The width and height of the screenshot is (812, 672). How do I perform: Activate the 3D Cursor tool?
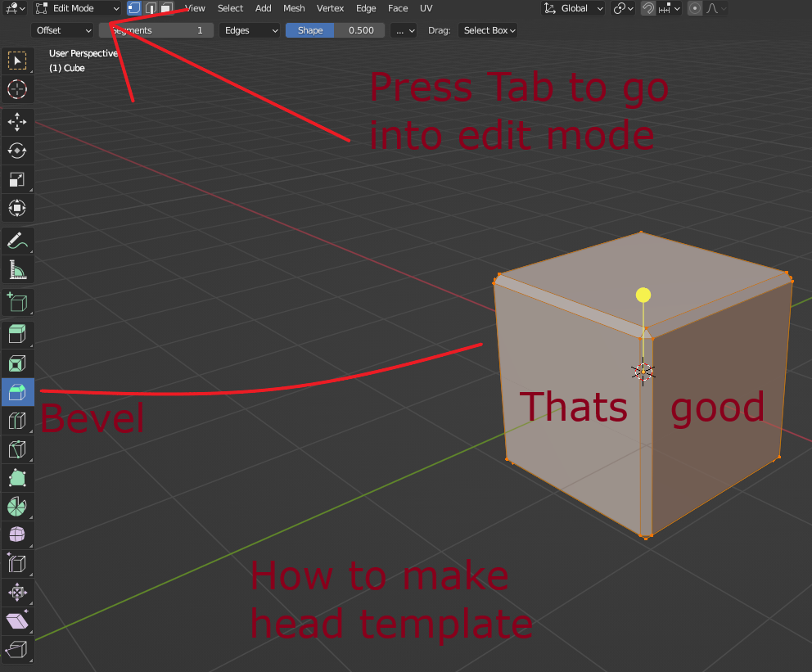(x=17, y=89)
